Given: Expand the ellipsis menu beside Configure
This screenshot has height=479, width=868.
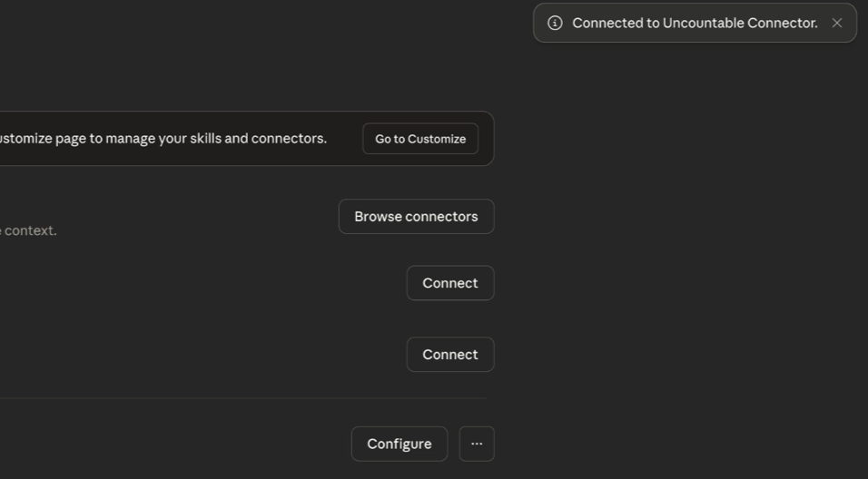Looking at the screenshot, I should [477, 444].
